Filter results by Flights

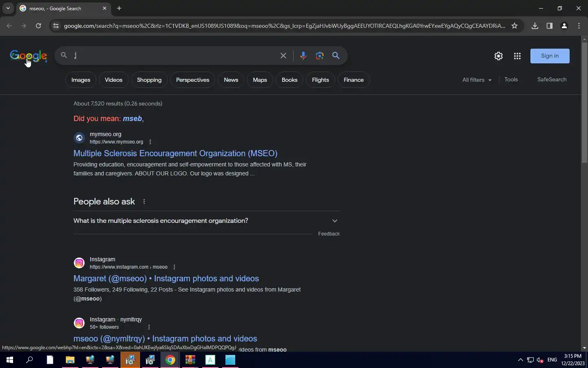click(321, 80)
